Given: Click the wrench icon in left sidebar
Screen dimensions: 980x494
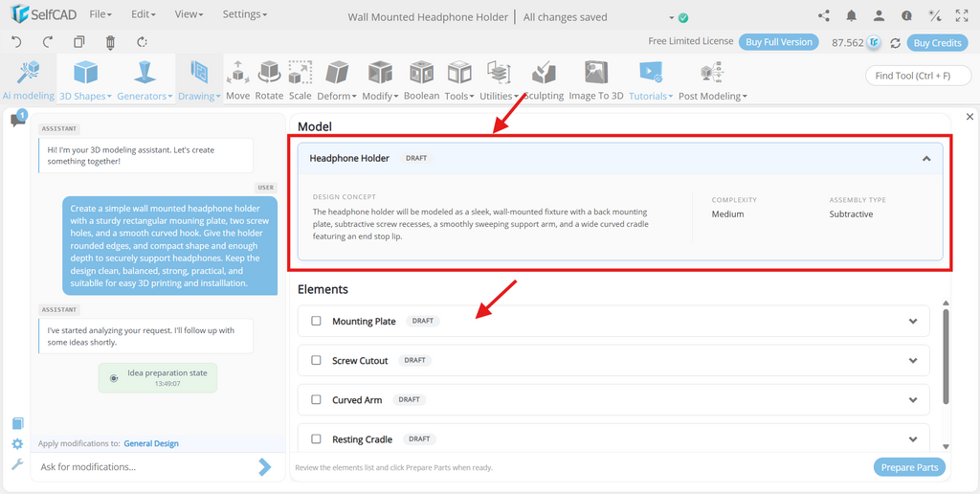Looking at the screenshot, I should point(17,464).
